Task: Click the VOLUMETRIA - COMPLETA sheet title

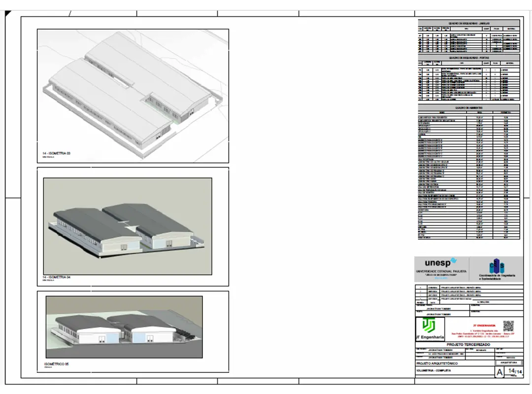Action: coord(434,370)
